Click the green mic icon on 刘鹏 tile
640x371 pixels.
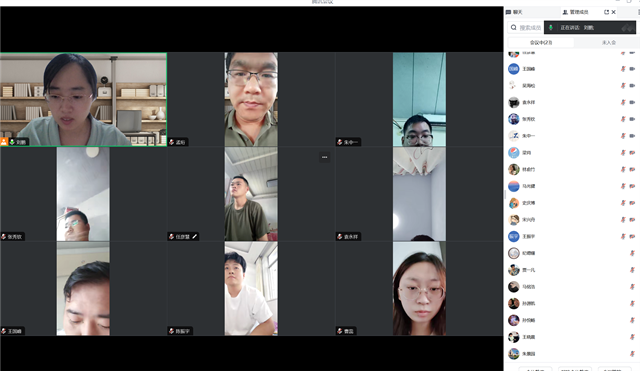coord(12,142)
